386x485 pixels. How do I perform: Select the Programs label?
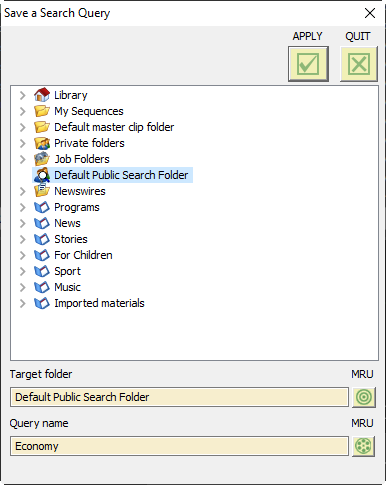[77, 207]
